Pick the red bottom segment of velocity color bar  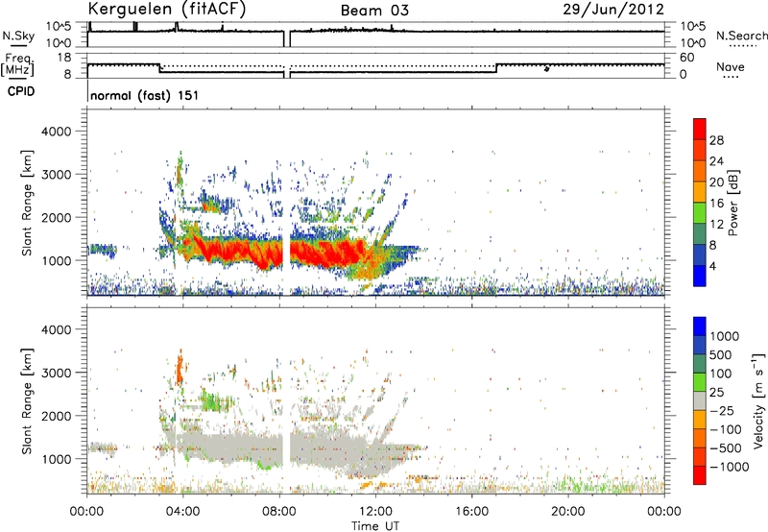tap(700, 475)
